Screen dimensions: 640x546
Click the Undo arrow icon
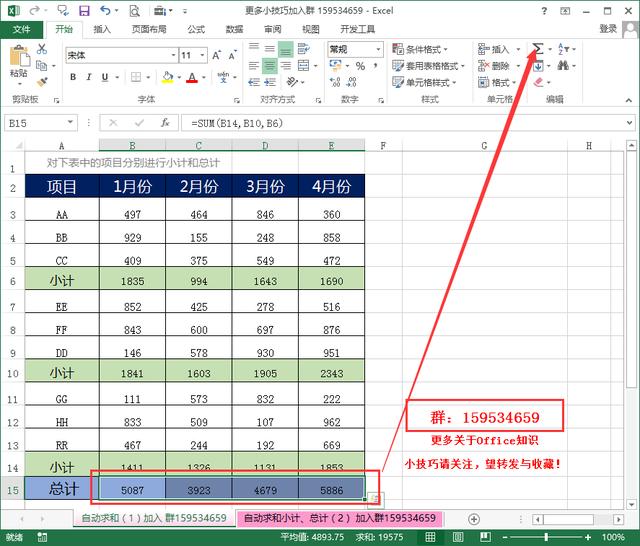(105, 10)
